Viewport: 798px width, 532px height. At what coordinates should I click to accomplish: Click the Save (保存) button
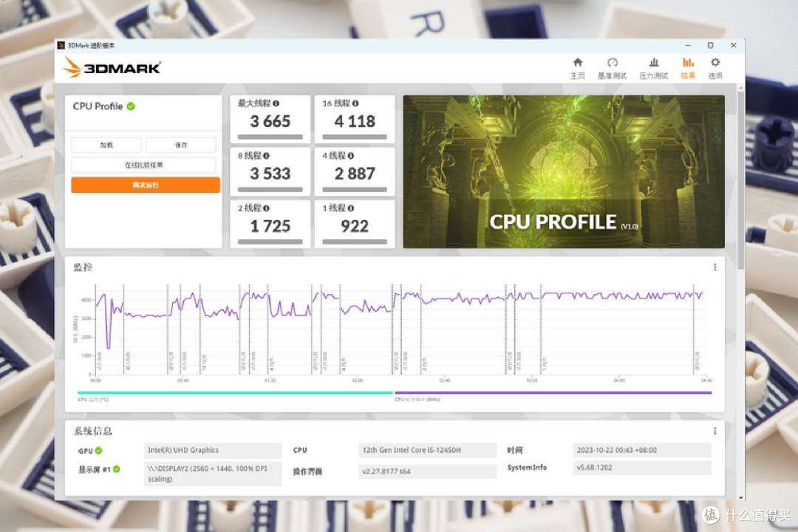click(x=181, y=145)
